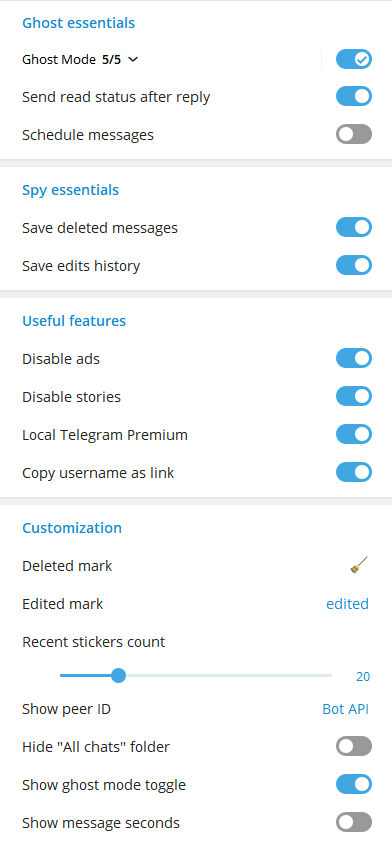
Task: Turn off Save deleted messages
Action: (354, 227)
